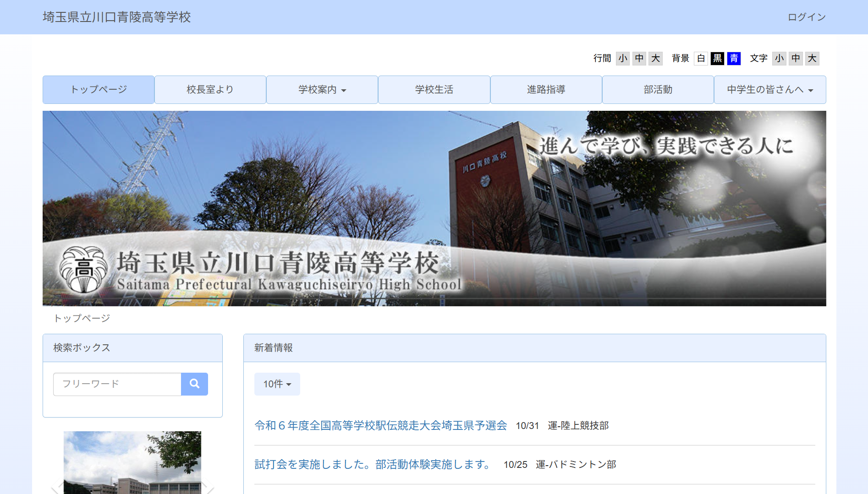Click the フリーワード search input field
868x494 pixels.
tap(117, 384)
